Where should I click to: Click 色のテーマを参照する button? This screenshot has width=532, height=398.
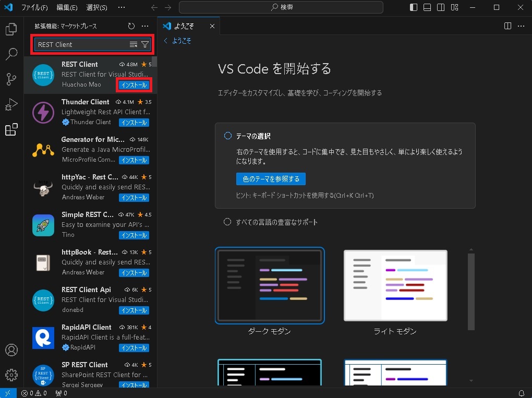[x=271, y=179]
